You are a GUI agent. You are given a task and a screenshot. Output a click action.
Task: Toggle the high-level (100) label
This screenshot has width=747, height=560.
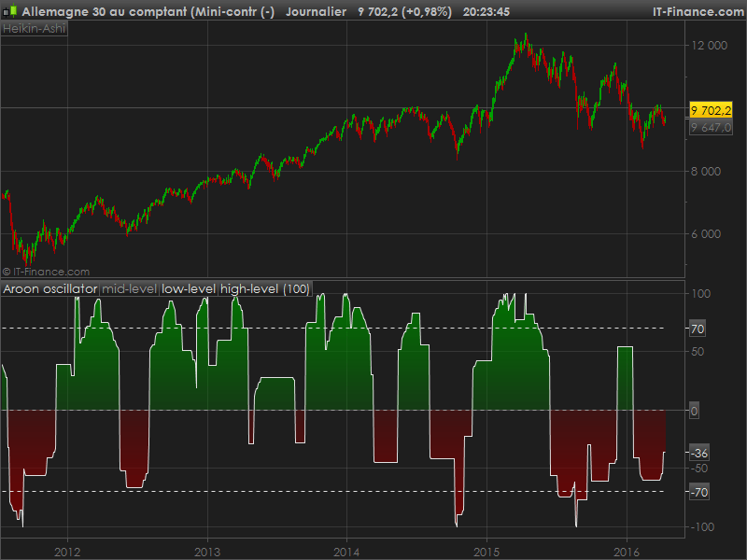264,289
